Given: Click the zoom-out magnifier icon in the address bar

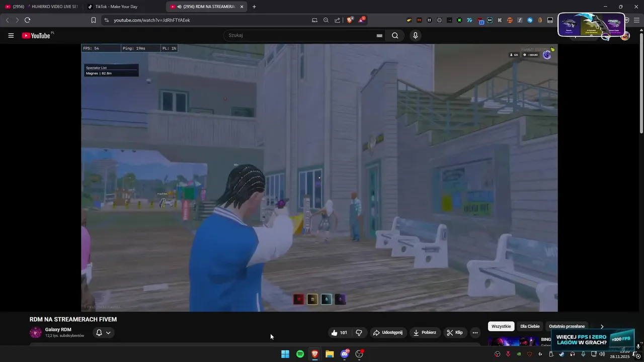Looking at the screenshot, I should point(326,20).
